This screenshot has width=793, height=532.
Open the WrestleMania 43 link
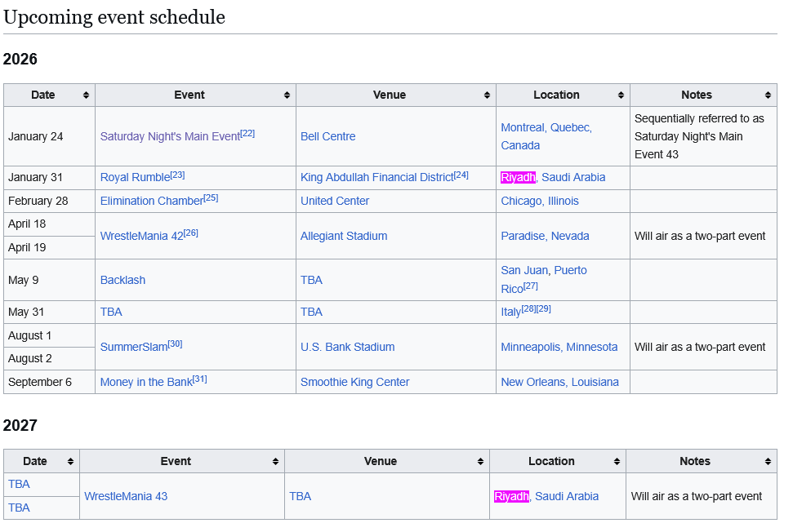pyautogui.click(x=126, y=497)
